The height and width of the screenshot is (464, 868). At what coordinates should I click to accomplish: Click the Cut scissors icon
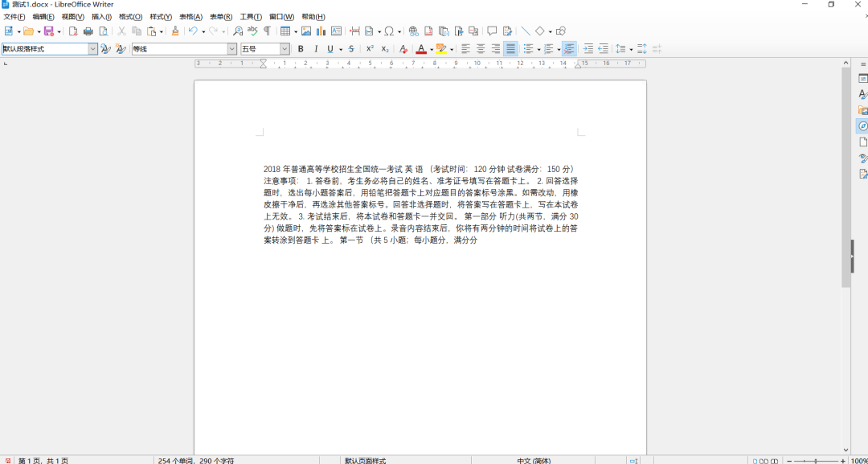coord(121,31)
